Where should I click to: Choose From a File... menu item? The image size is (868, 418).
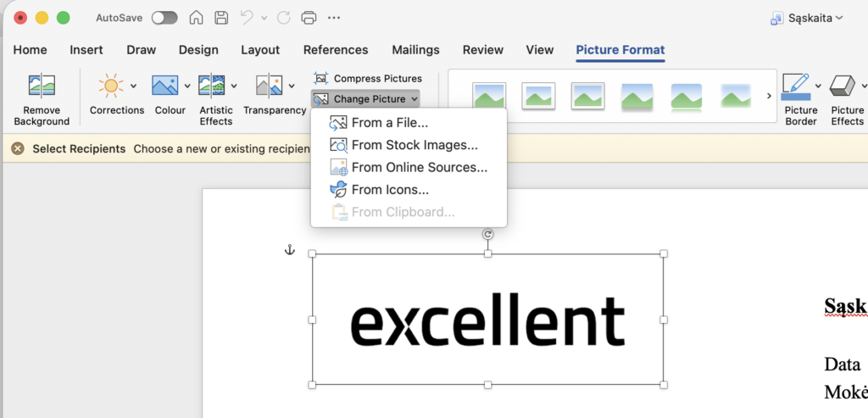(x=409, y=123)
